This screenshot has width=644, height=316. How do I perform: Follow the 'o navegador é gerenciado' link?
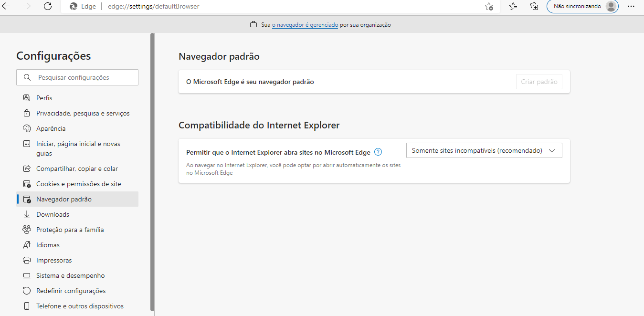click(x=305, y=25)
